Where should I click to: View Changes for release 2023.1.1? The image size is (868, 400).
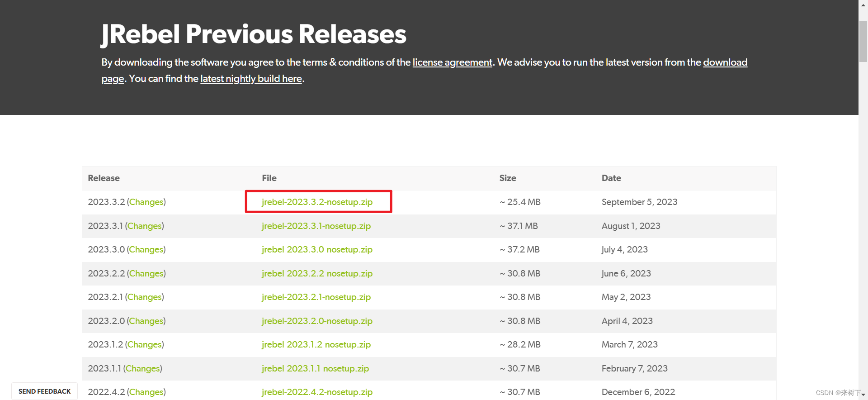[x=142, y=368]
